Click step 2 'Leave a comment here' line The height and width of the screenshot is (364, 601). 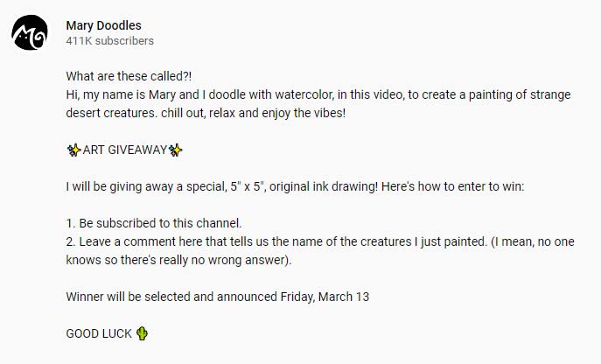320,241
